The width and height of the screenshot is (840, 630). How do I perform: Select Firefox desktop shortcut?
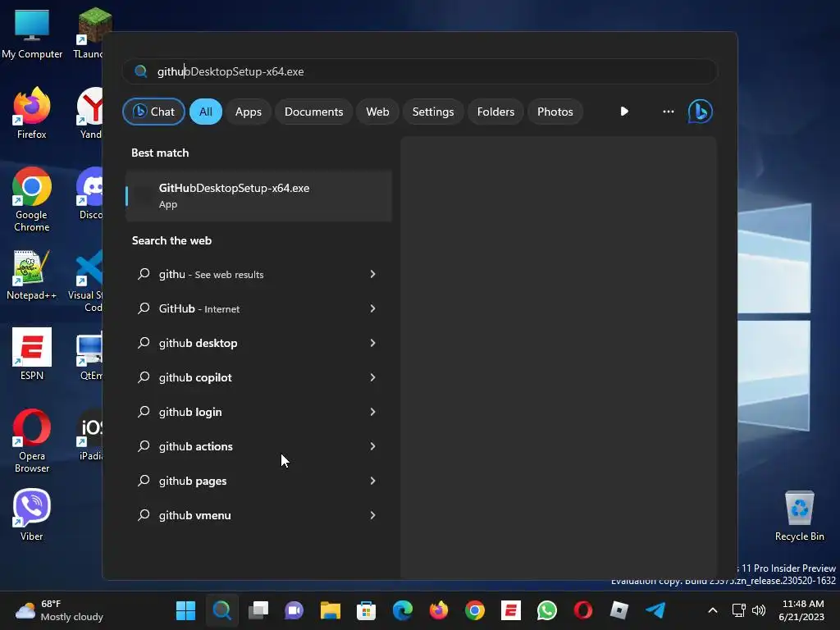click(x=32, y=113)
